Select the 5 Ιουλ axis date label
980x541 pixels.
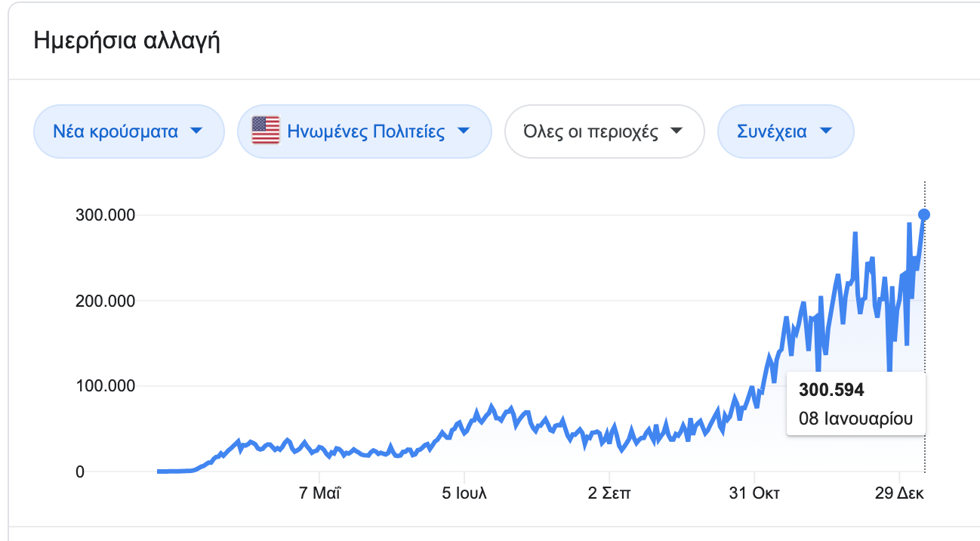464,494
